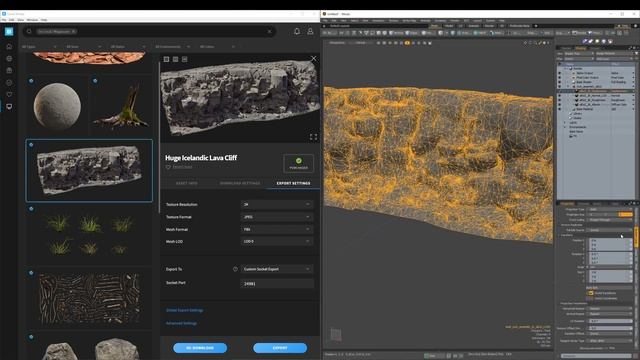The height and width of the screenshot is (360, 640).
Task: Open the Export To dropdown
Action: point(277,269)
